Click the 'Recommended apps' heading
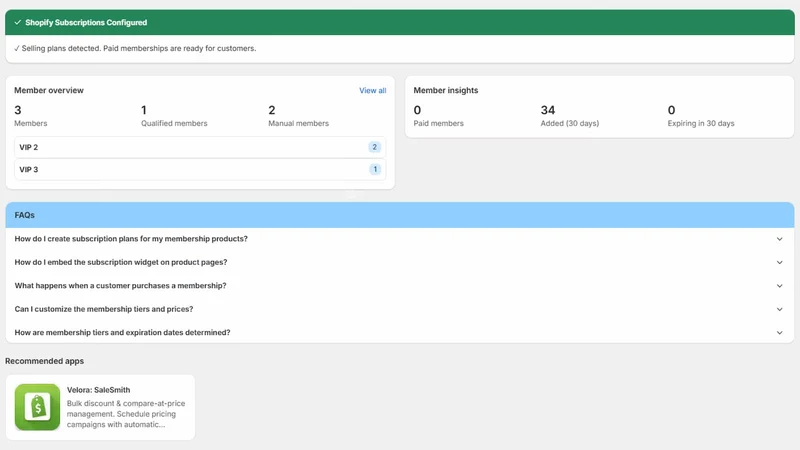Screen dimensions: 800x450 44,361
